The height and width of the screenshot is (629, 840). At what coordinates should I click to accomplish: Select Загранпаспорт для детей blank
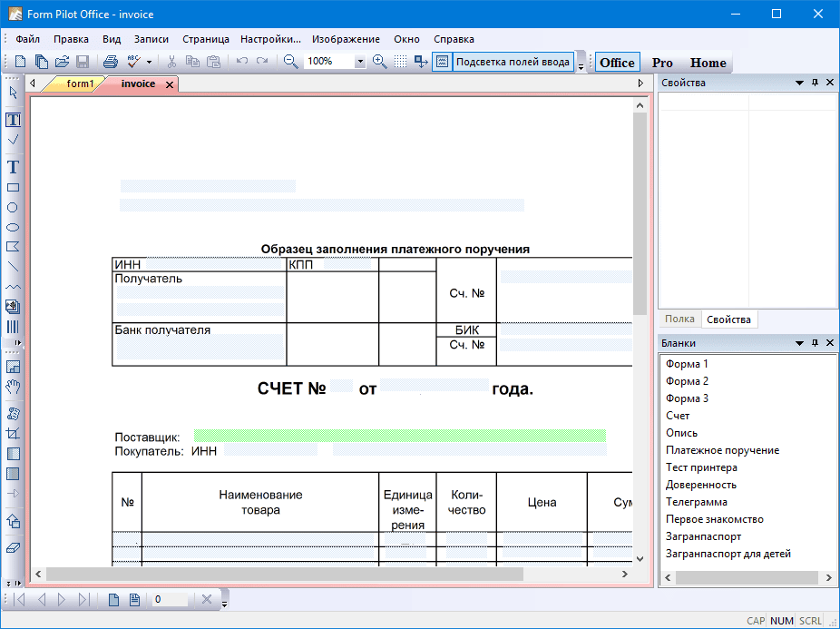[x=728, y=554]
